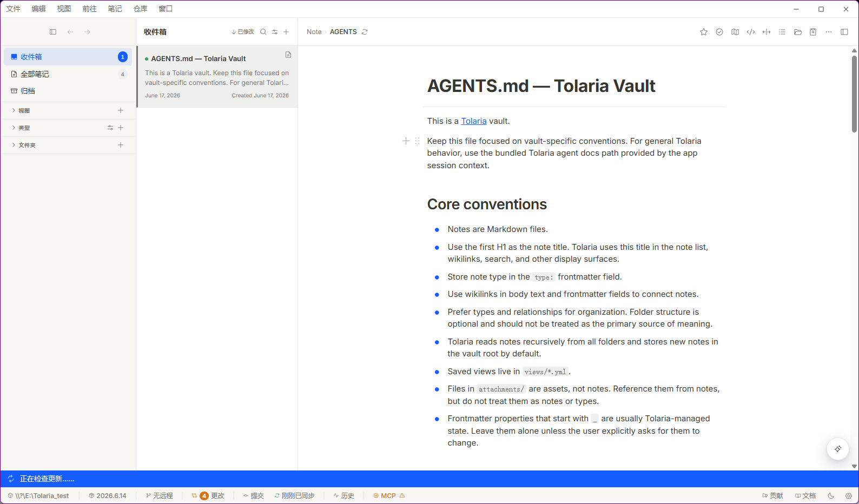The width and height of the screenshot is (859, 504).
Task: Open note list filter settings in 收件箱 header
Action: click(275, 32)
